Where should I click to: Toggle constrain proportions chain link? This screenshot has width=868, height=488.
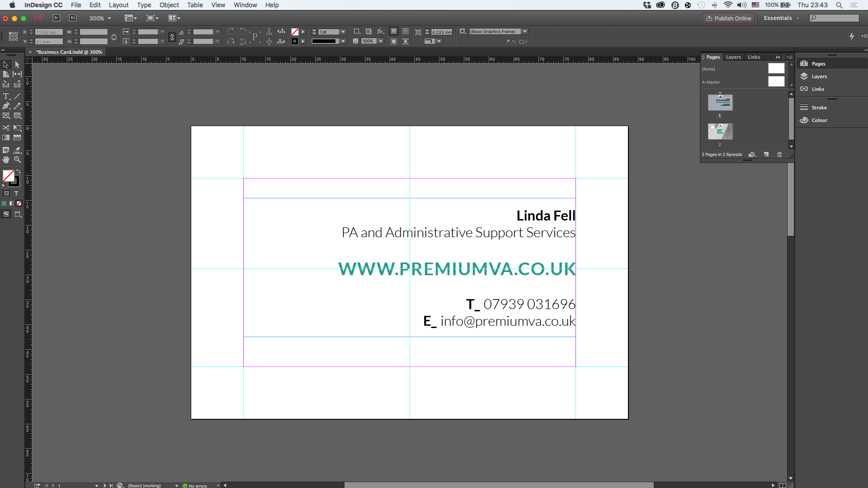coord(172,37)
